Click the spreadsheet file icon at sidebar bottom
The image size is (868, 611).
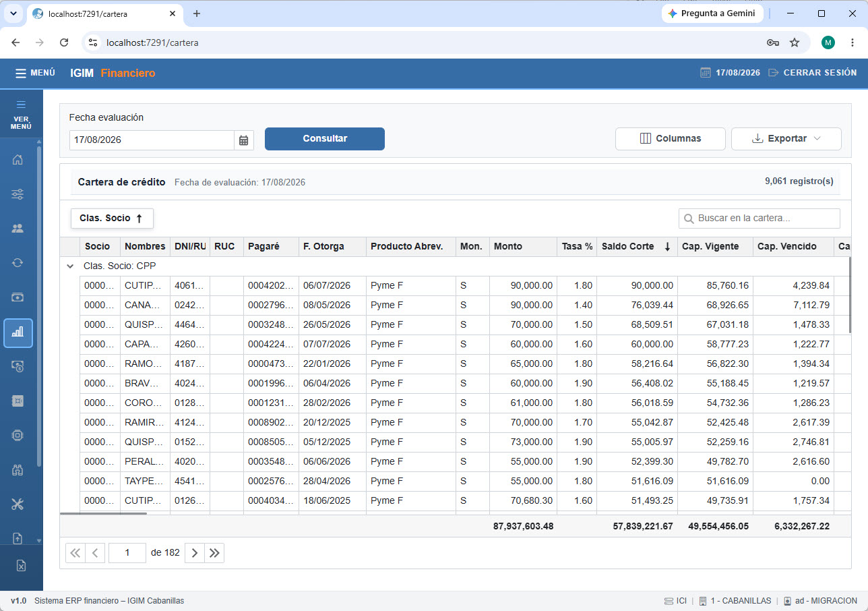pos(21,566)
